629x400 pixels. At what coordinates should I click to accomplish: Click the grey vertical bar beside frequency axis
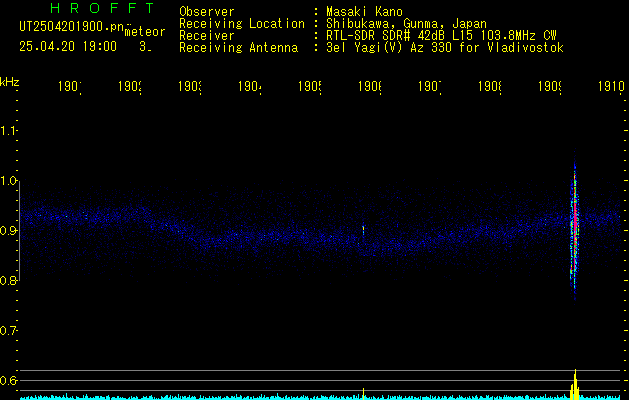pos(19,231)
